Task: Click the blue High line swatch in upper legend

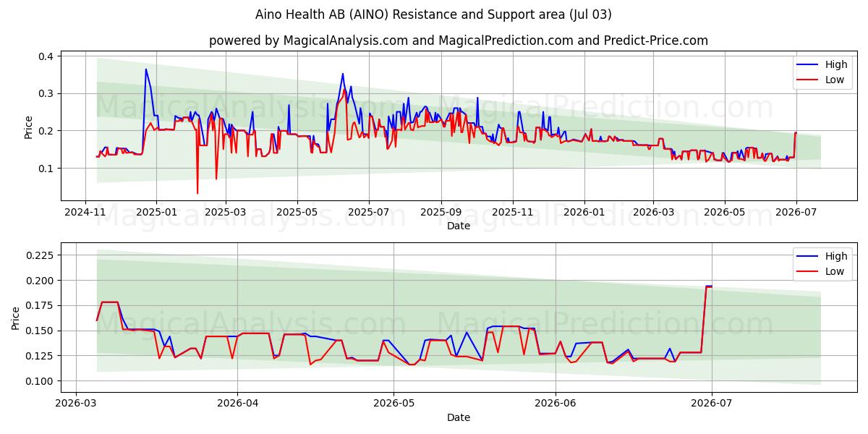Action: point(809,65)
